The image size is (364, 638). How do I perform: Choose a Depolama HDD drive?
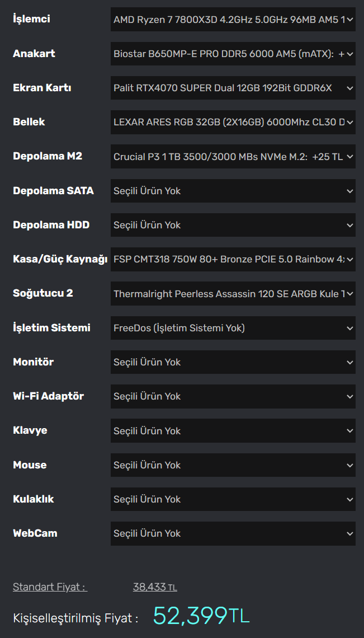pyautogui.click(x=233, y=225)
